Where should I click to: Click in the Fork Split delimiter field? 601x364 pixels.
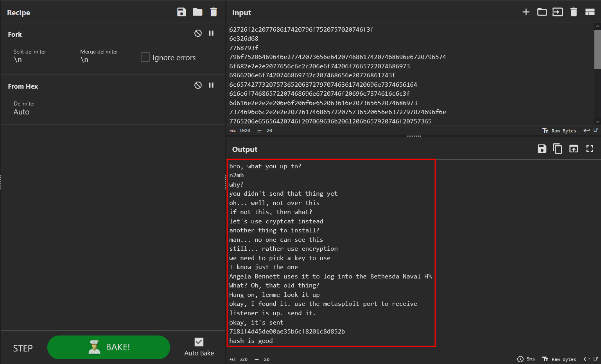pyautogui.click(x=39, y=59)
